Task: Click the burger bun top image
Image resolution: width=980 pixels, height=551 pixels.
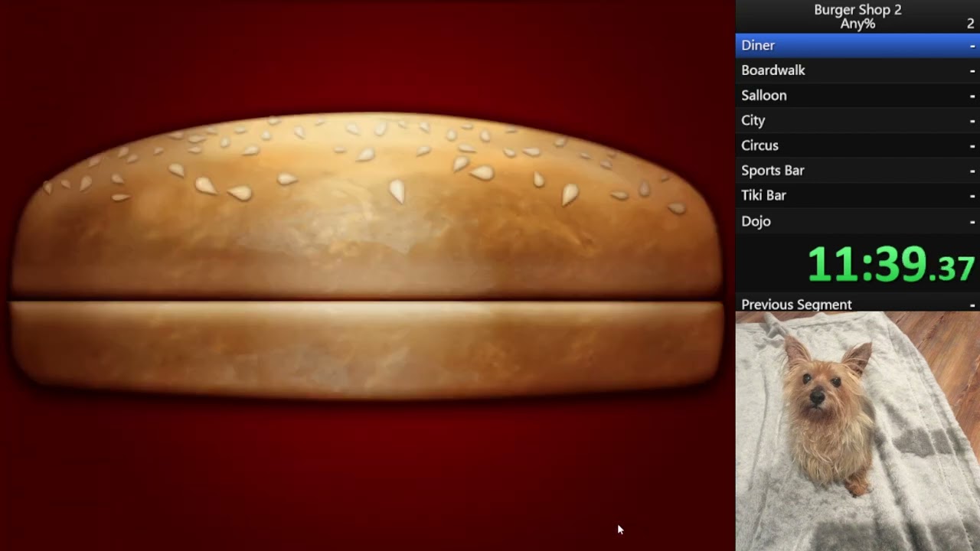Action: point(366,205)
